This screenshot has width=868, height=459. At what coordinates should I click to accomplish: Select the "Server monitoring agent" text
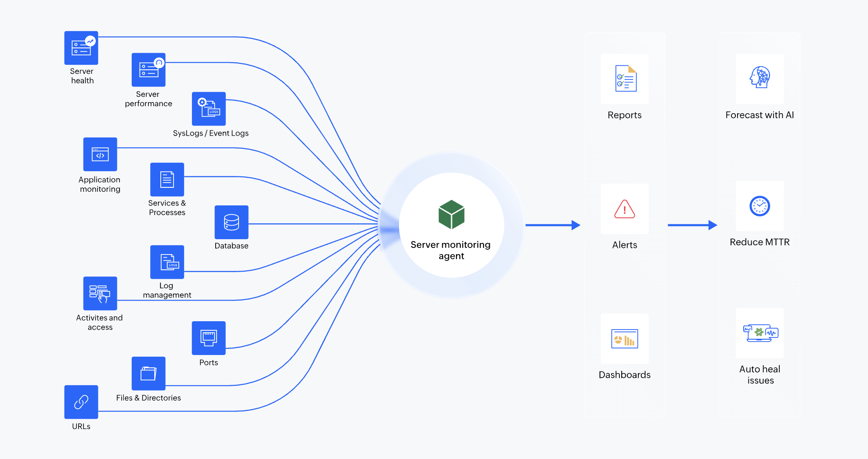pyautogui.click(x=451, y=250)
